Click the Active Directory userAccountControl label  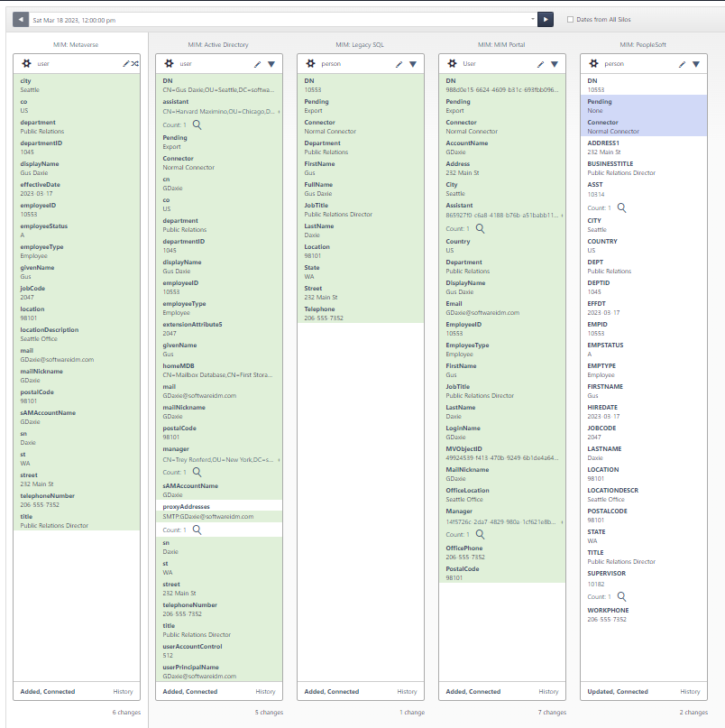[x=192, y=646]
